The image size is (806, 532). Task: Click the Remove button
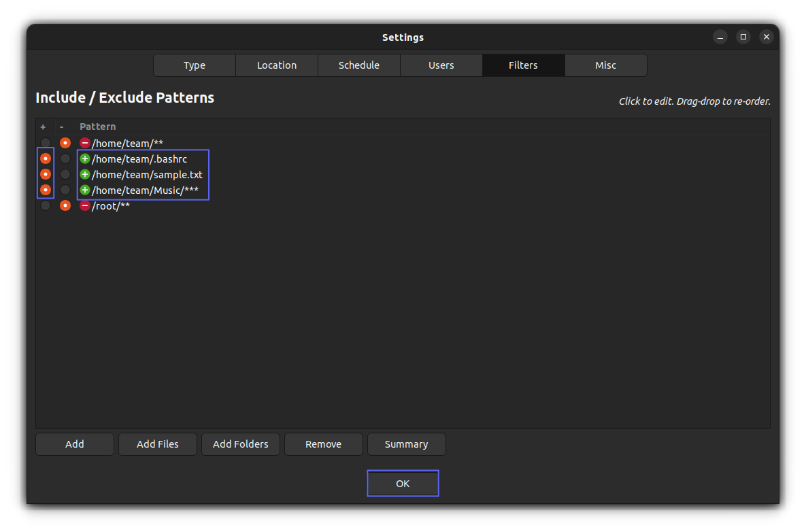point(323,444)
